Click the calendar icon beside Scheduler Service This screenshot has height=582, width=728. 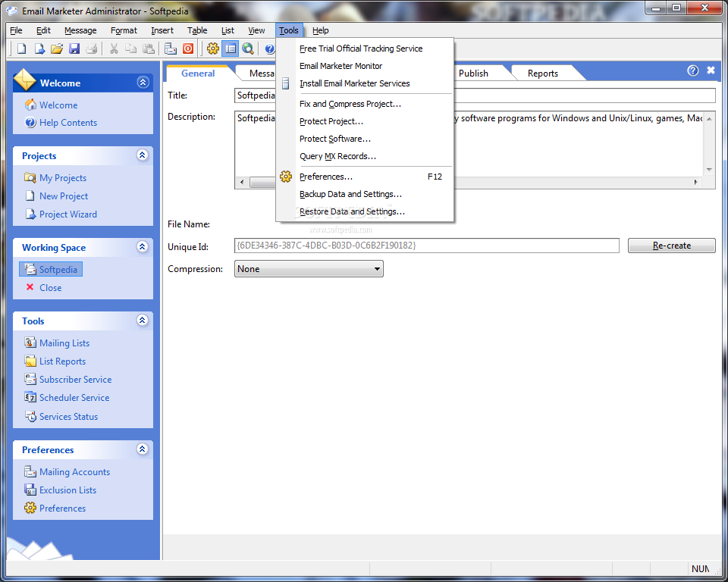30,397
